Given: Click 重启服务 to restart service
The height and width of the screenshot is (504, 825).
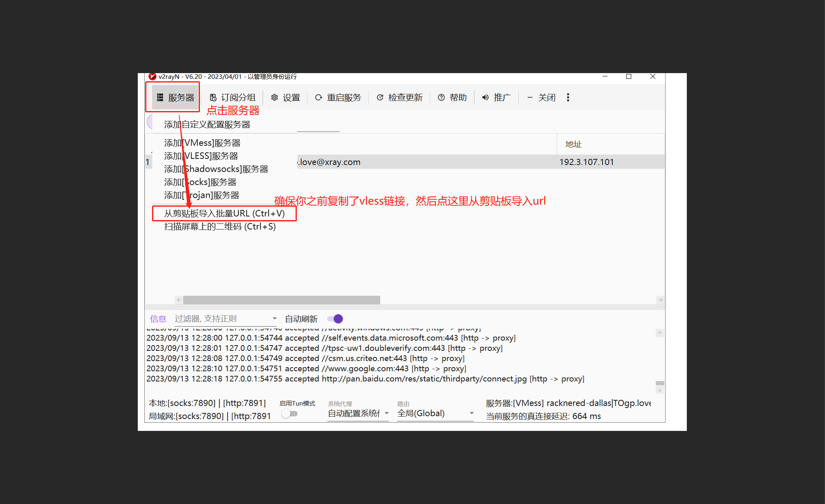Looking at the screenshot, I should [338, 98].
